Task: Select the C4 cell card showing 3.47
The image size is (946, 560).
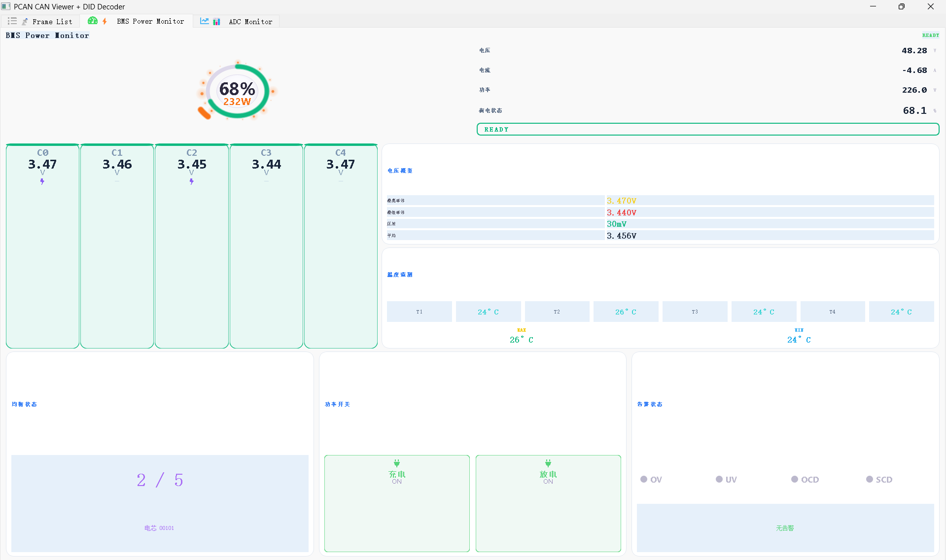Action: (x=341, y=246)
